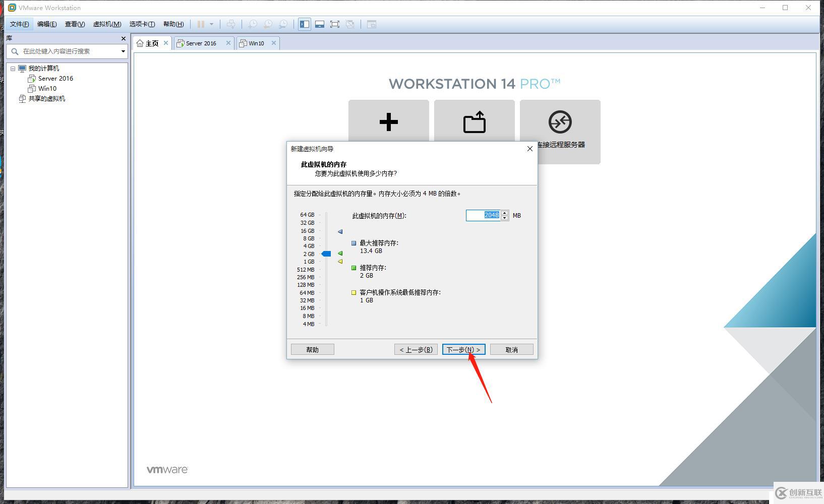
Task: Click the < 上一步(B) button
Action: tap(416, 350)
